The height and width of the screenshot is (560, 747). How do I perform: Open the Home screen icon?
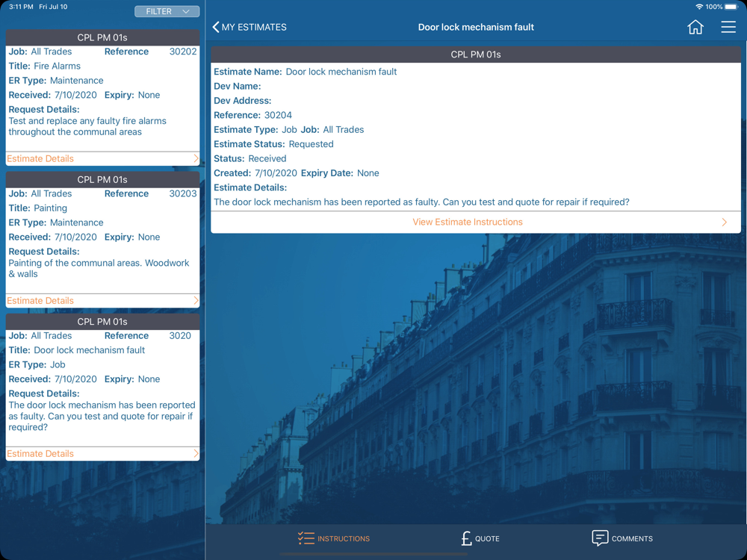pos(695,27)
